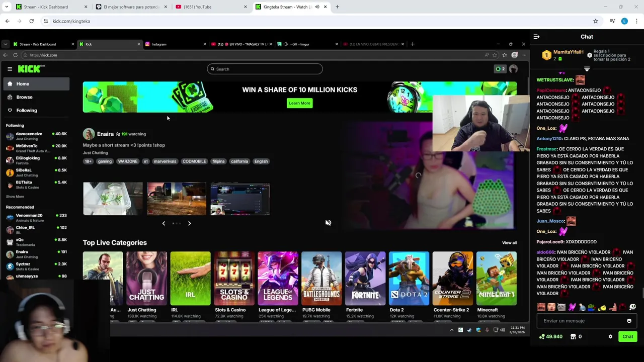This screenshot has width=644, height=362.
Task: Click the 49.940 channel points balance
Action: point(550,337)
